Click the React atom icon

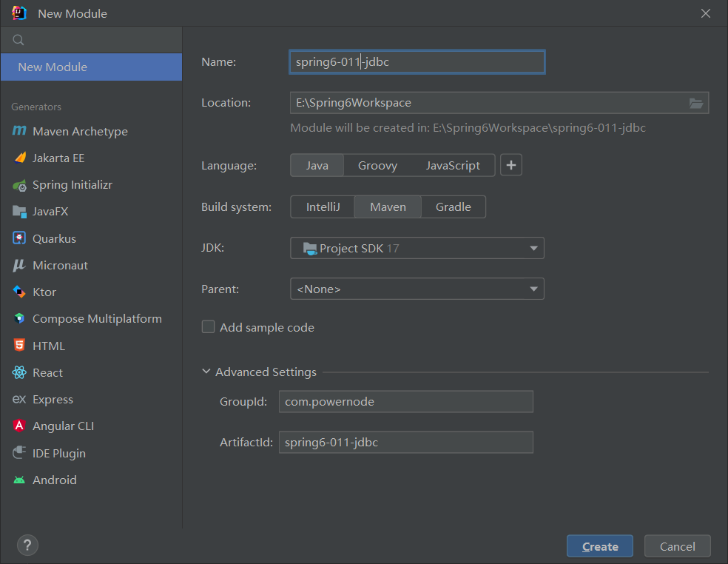click(x=19, y=372)
